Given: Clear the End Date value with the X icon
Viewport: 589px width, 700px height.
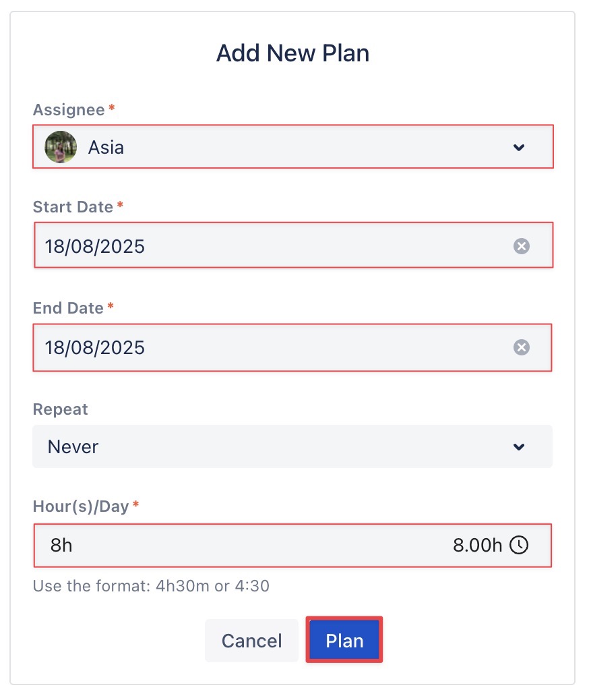Looking at the screenshot, I should [x=521, y=347].
